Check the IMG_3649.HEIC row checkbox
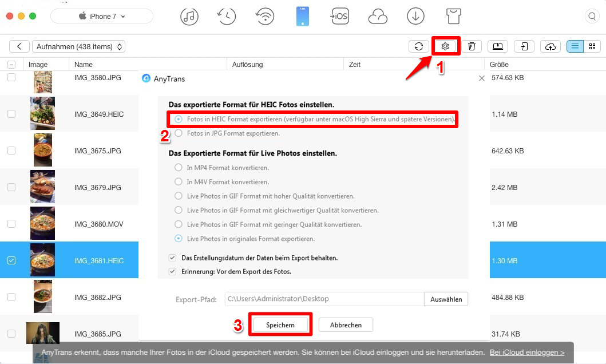Screen dimensions: 606x364 11,114
